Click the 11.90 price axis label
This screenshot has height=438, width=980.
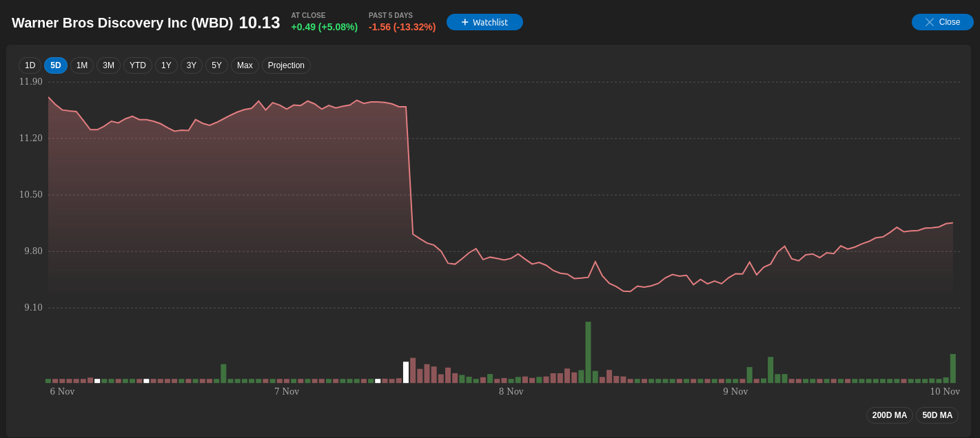(x=30, y=82)
